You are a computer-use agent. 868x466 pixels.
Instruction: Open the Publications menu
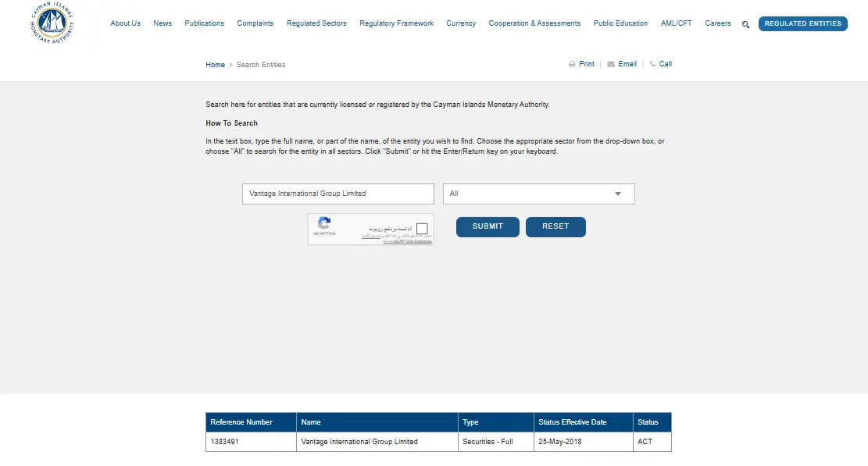[204, 23]
